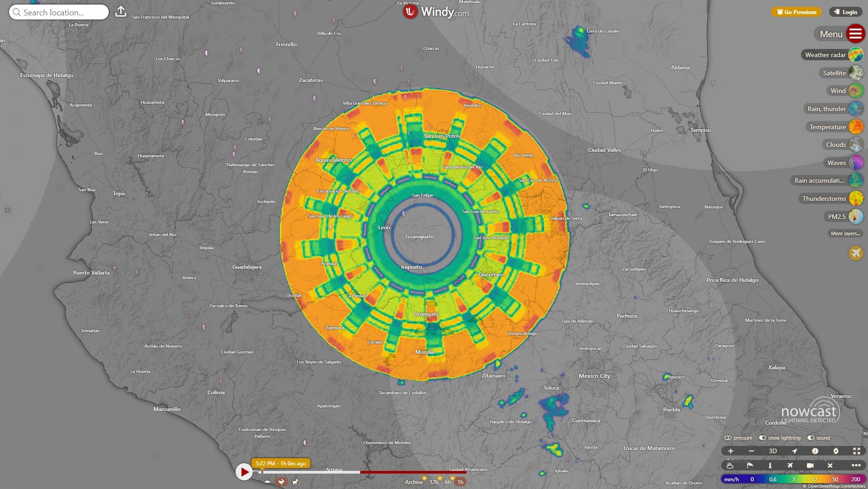
Task: Select the 12h forecast tab
Action: pos(434,482)
